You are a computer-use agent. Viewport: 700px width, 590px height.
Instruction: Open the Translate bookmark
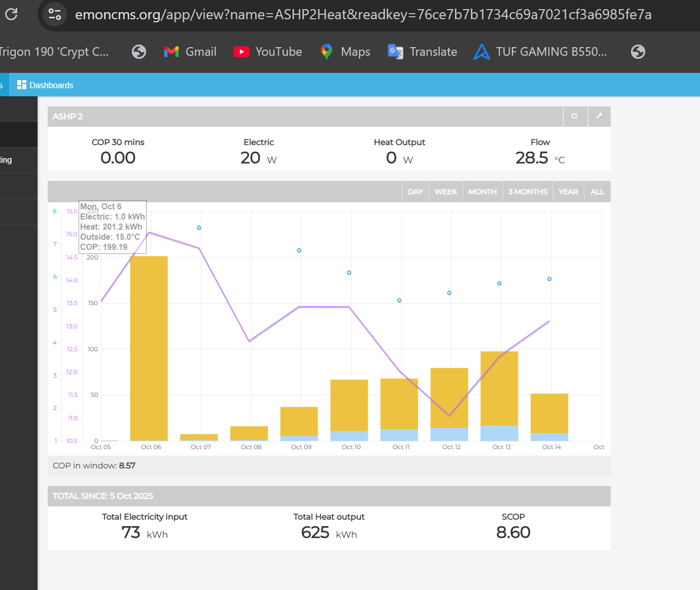423,52
